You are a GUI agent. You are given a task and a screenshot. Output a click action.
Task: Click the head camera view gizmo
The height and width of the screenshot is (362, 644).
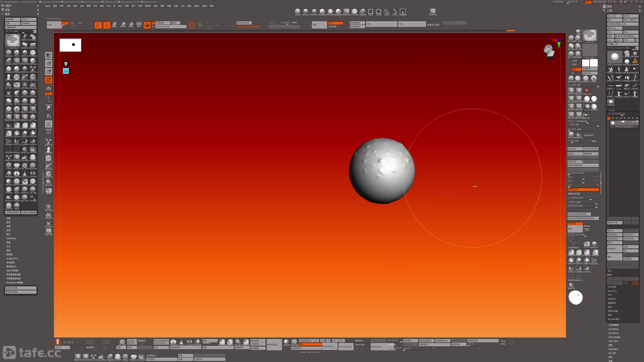[x=549, y=51]
